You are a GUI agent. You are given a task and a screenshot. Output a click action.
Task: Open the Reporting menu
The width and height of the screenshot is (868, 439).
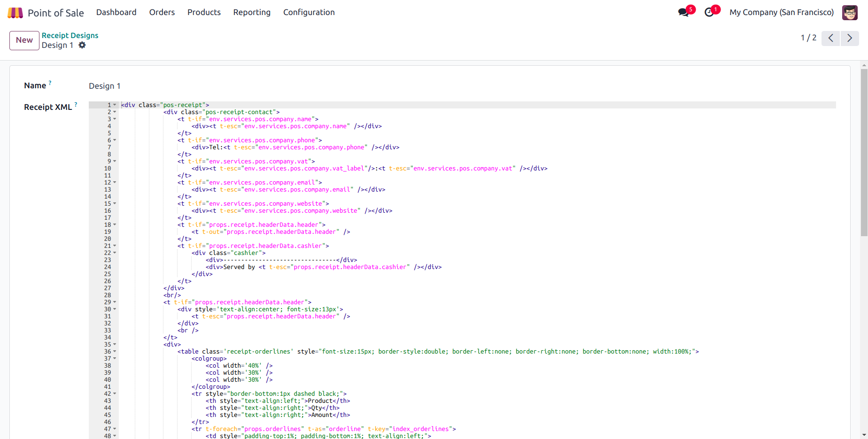pos(252,12)
